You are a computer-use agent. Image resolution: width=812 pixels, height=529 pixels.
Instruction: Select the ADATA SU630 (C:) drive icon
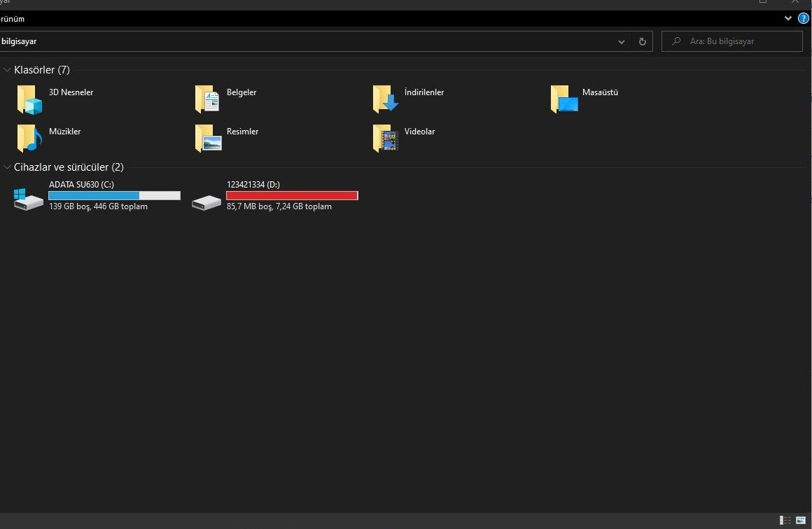click(29, 199)
